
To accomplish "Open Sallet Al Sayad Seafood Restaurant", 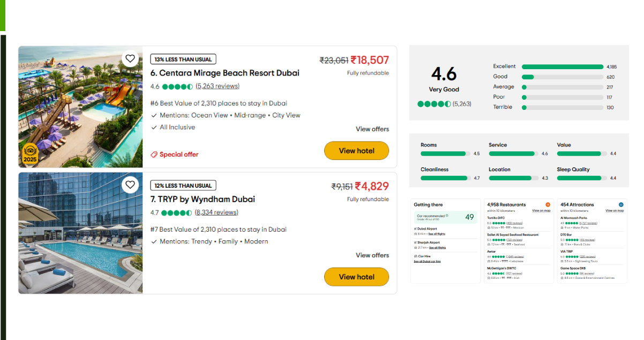I will click(x=513, y=235).
